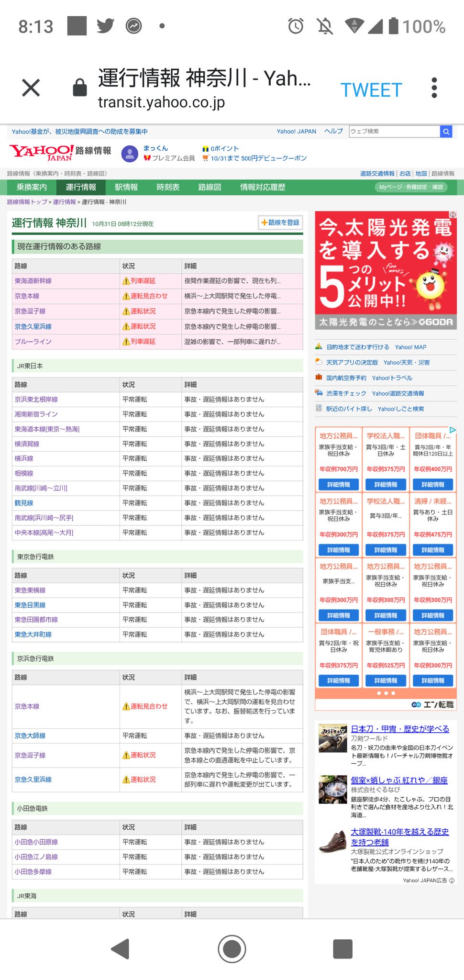Open the ヘルプ link
Image resolution: width=464 pixels, height=980 pixels.
[333, 131]
